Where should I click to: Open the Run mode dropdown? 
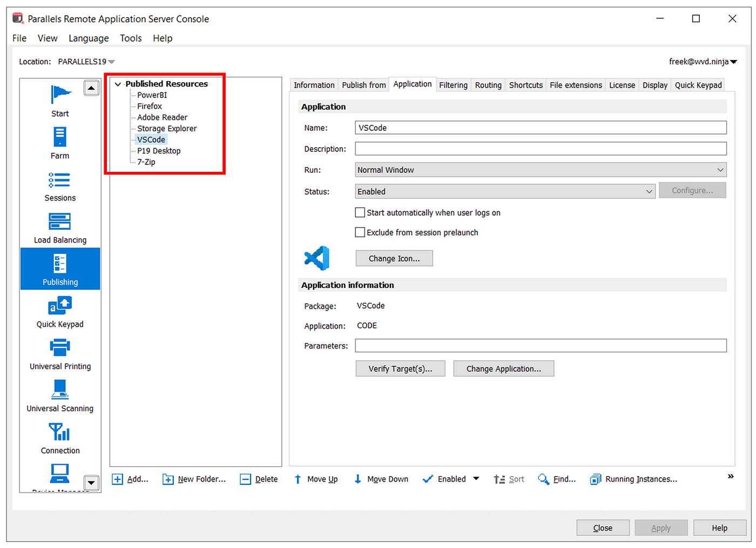pos(541,170)
